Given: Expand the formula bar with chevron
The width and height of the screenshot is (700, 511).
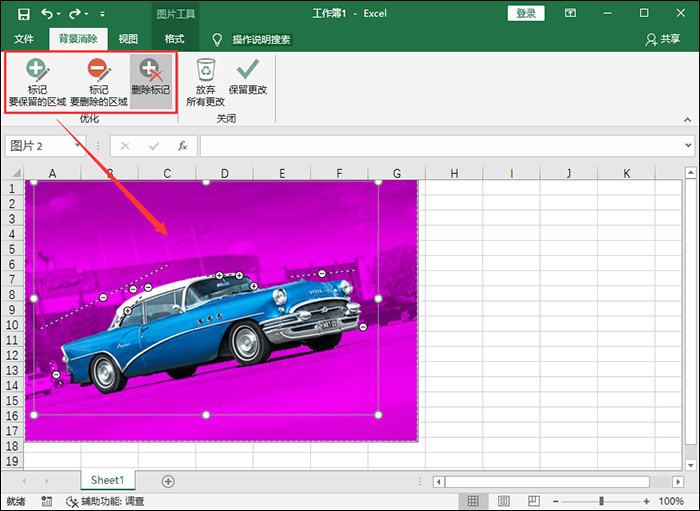Looking at the screenshot, I should 688,145.
